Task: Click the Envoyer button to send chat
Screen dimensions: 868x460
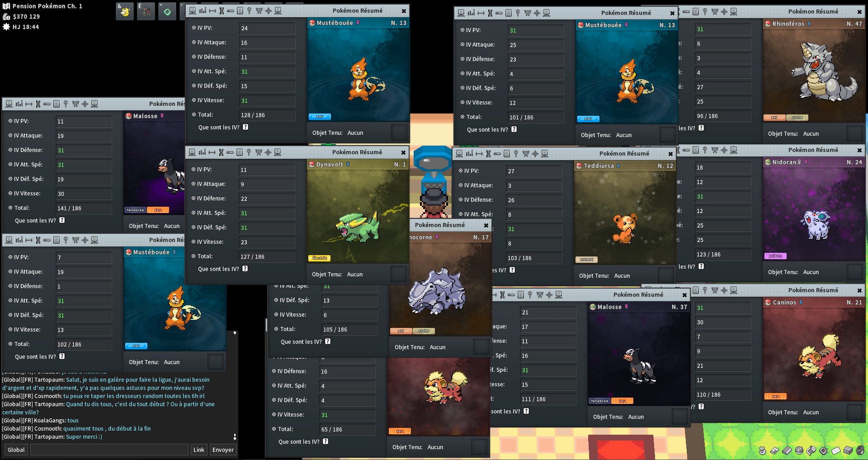Action: (223, 450)
